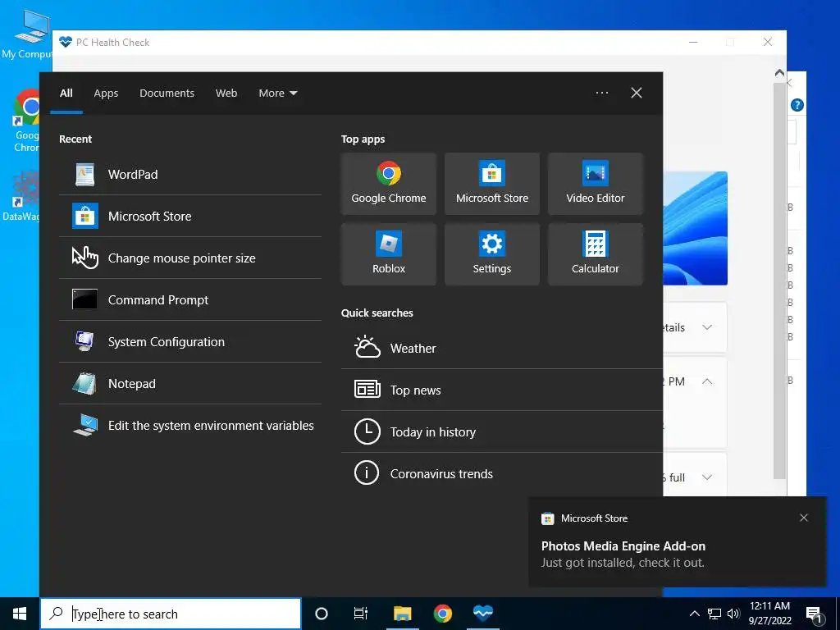
Task: Launch Command Prompt from Recent
Action: (190, 300)
